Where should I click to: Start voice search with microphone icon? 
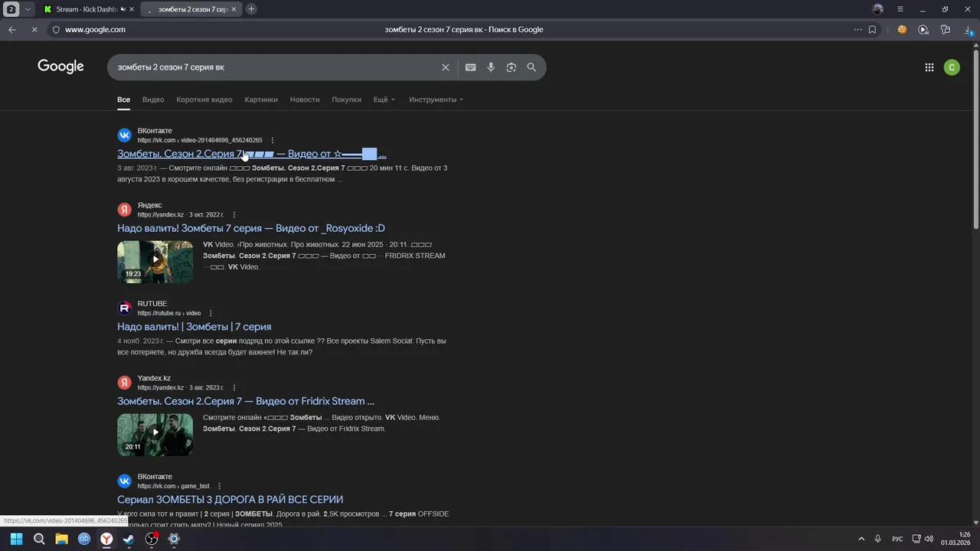click(x=491, y=67)
